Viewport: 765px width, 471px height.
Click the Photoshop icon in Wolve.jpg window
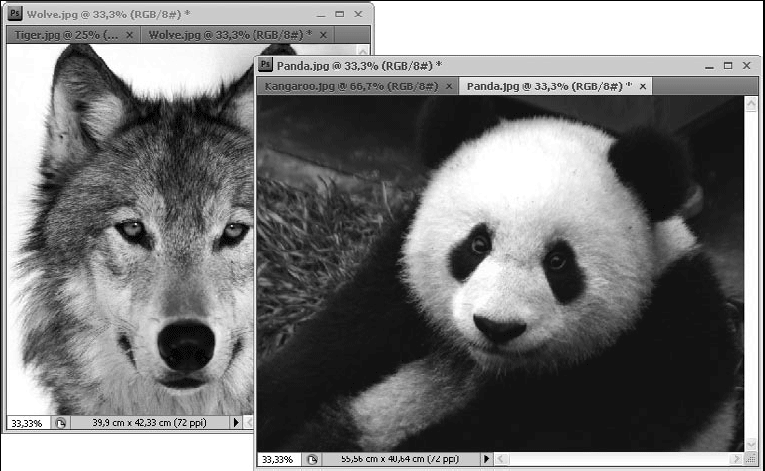[x=16, y=14]
